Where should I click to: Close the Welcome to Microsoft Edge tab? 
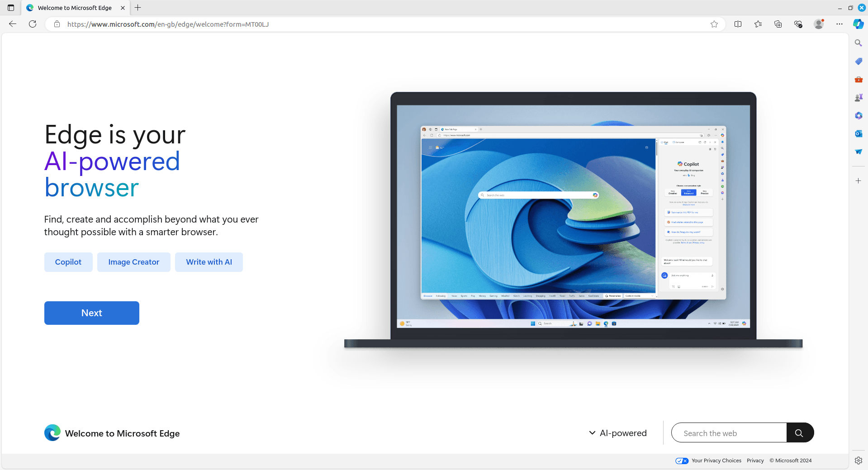coord(123,8)
